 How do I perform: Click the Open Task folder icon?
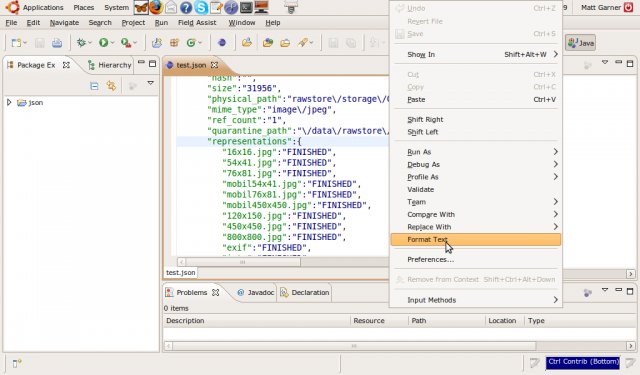tap(268, 42)
